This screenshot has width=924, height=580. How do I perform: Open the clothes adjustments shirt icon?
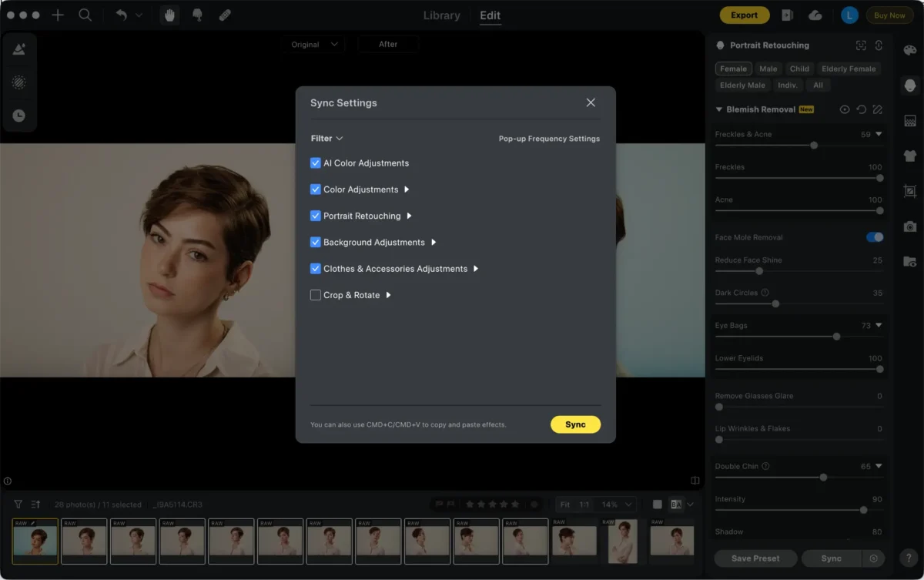(909, 156)
